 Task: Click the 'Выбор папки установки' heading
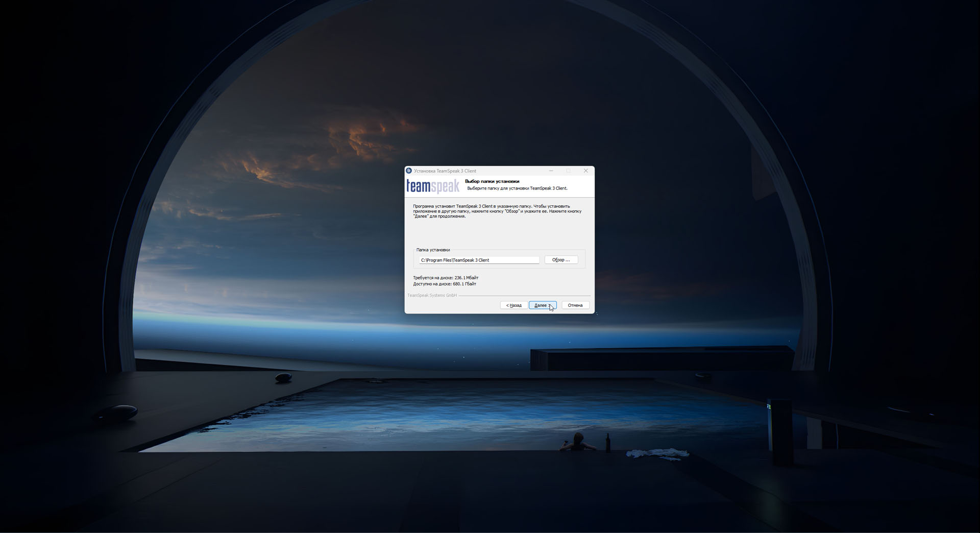(492, 181)
